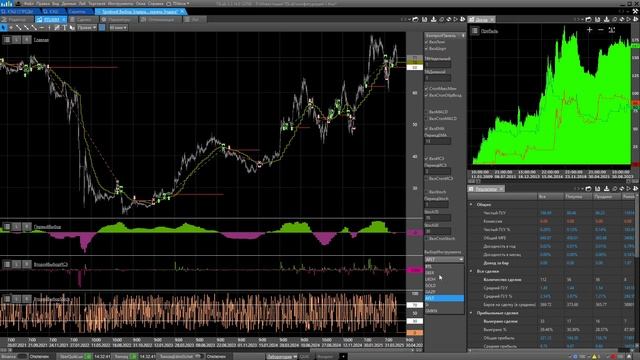Open the 60 мин timeframe dropdown
Viewport: 640px width, 360px height.
[x=118, y=27]
